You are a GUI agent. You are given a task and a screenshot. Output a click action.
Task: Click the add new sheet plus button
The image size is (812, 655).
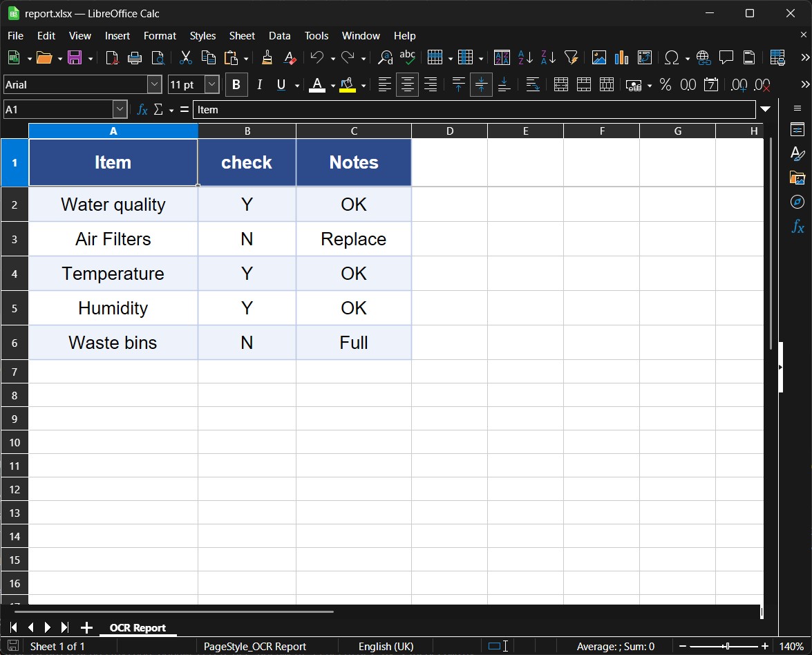[86, 627]
